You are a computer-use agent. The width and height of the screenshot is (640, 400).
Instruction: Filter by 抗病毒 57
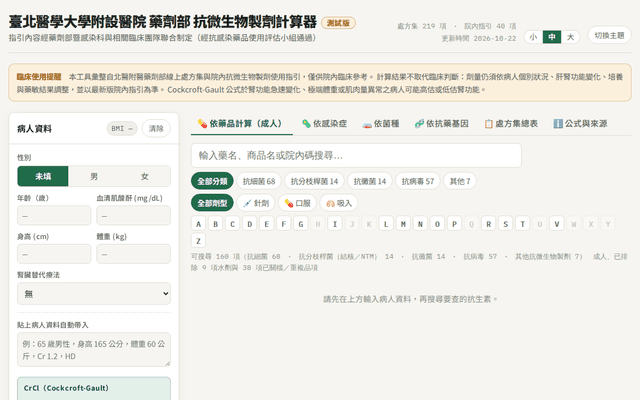(x=418, y=181)
